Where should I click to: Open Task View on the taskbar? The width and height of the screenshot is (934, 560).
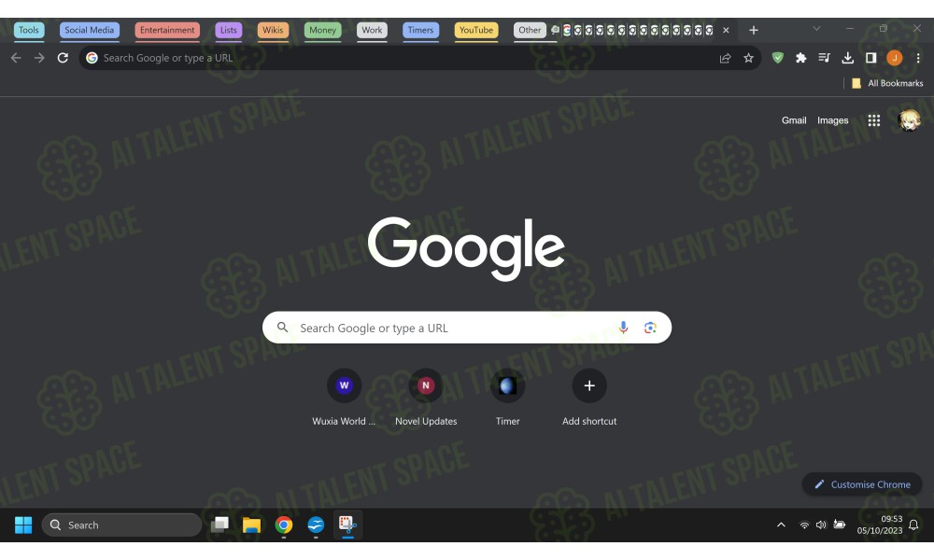point(219,525)
